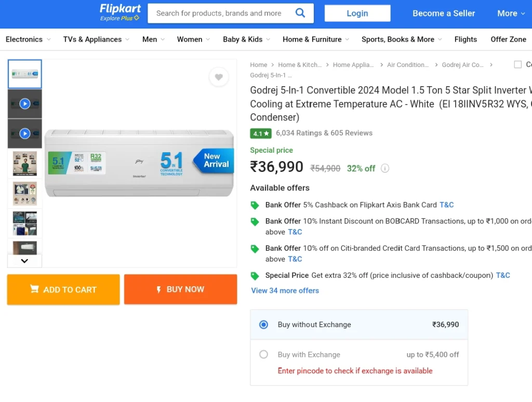Click the 4.1 star rating badge

261,133
